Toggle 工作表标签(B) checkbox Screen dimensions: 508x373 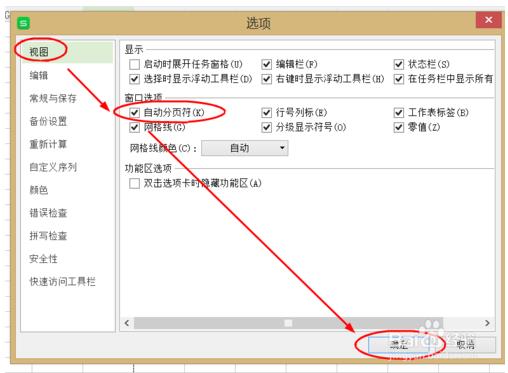[x=399, y=112]
